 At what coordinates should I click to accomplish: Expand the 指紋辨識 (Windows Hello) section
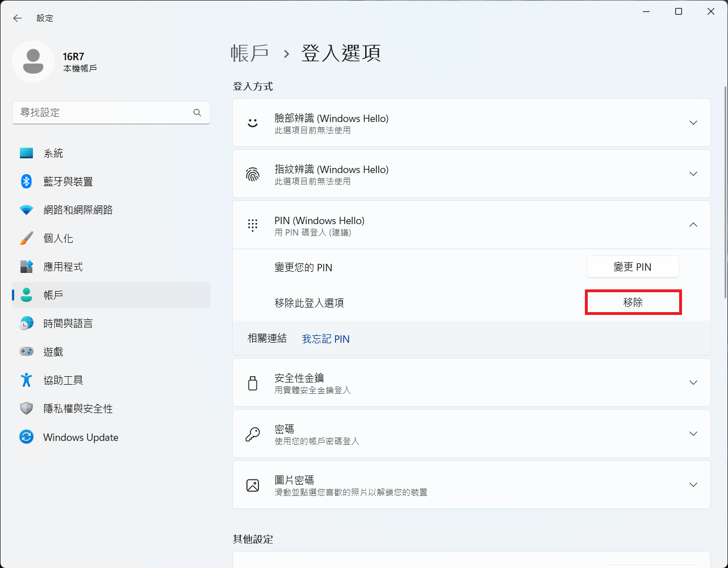point(693,174)
